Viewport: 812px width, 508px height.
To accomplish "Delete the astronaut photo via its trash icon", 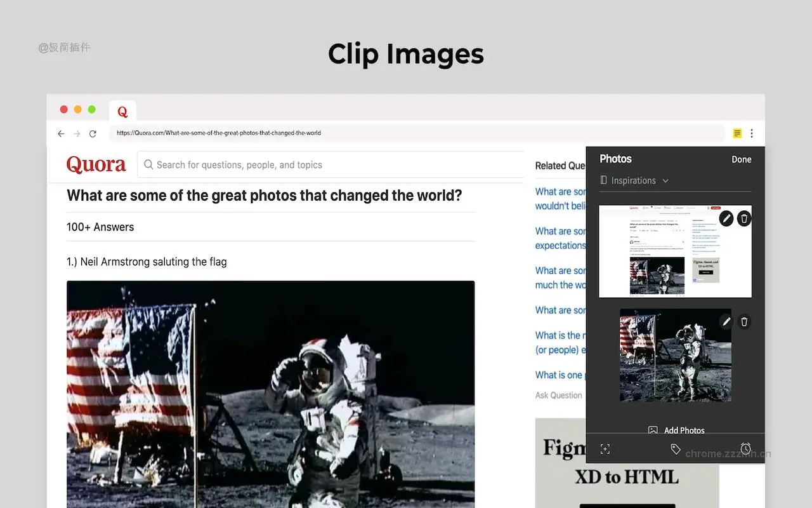I will click(x=744, y=322).
